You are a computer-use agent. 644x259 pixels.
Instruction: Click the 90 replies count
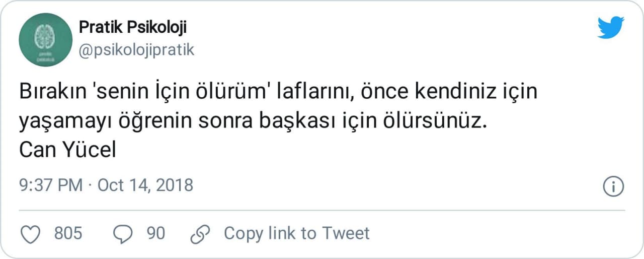155,233
